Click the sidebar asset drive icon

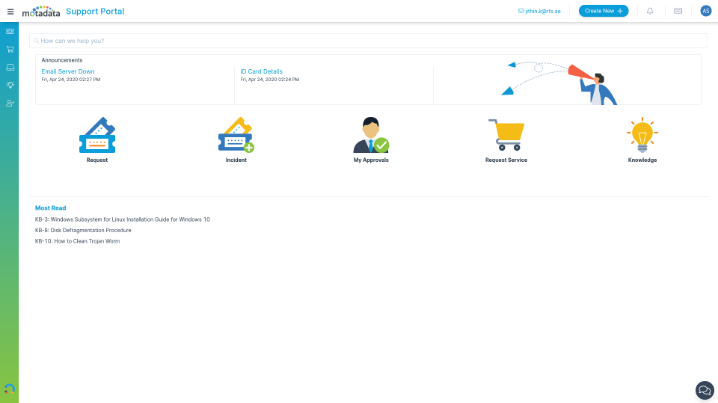(x=10, y=68)
